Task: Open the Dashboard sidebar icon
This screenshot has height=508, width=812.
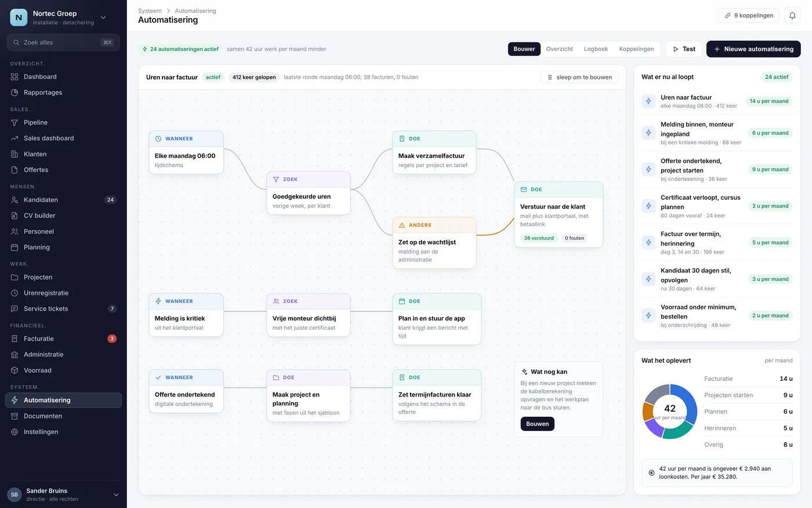Action: coord(14,77)
